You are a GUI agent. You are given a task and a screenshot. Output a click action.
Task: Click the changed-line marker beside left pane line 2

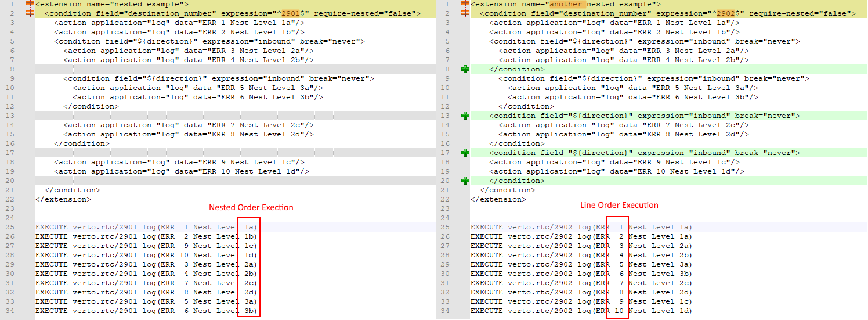30,13
